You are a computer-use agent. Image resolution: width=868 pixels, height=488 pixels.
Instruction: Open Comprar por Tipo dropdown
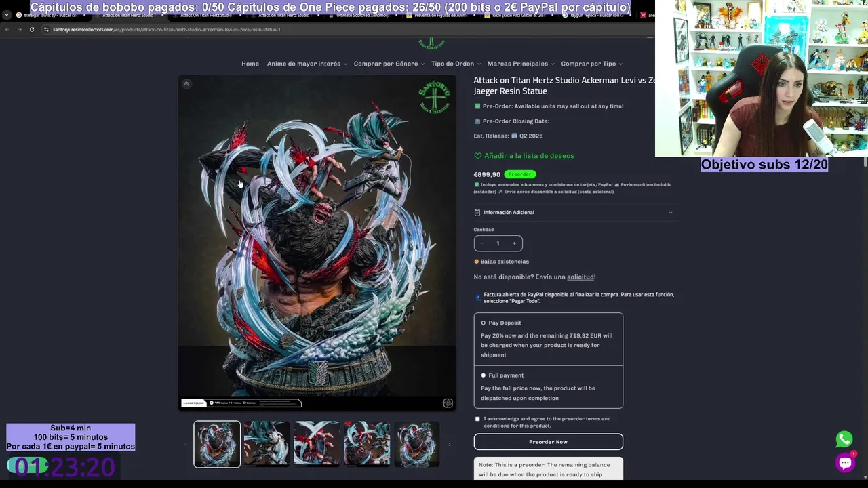pos(591,64)
